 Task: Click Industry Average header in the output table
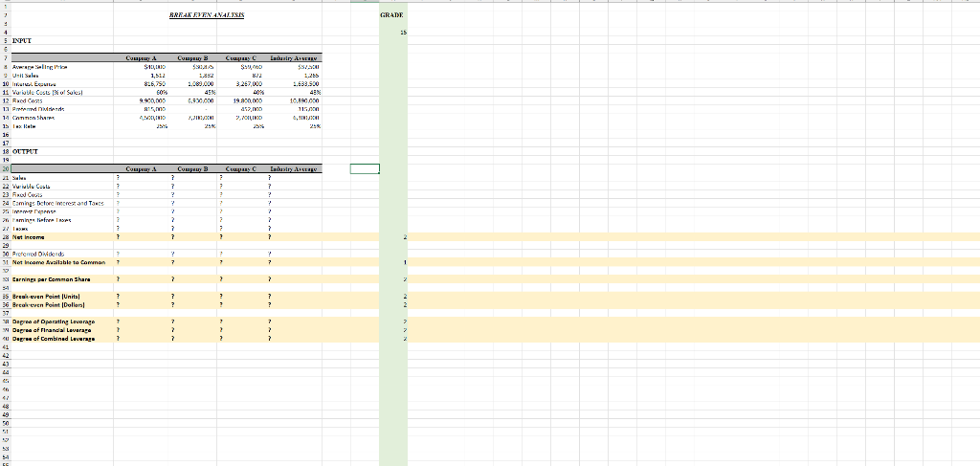tap(296, 168)
